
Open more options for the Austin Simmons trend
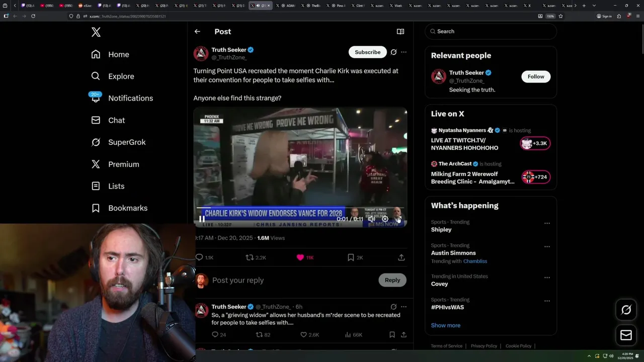click(547, 247)
